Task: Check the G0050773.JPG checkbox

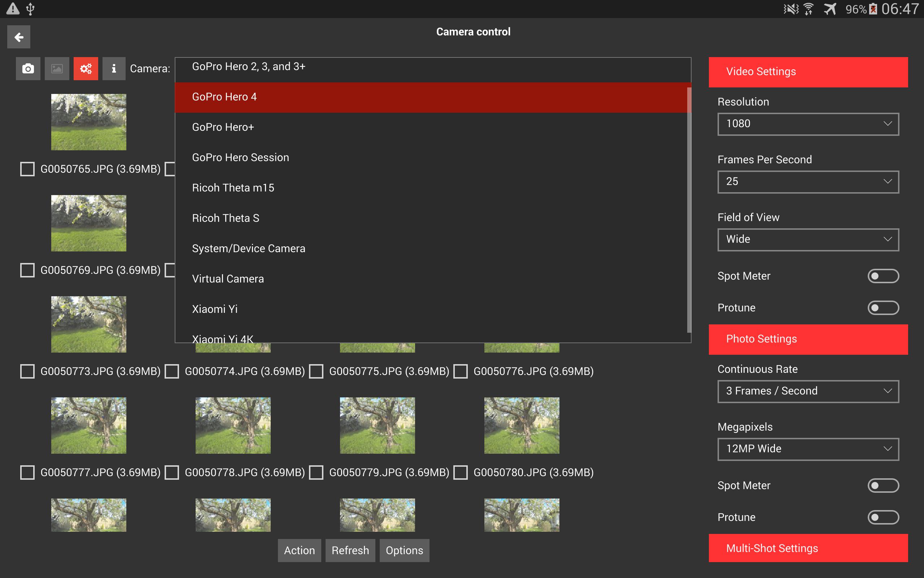Action: [x=27, y=371]
